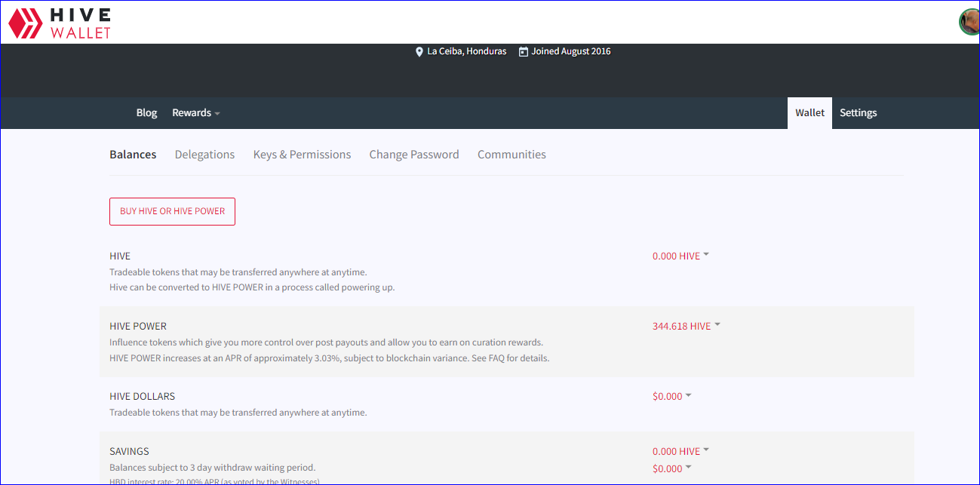Click the 'See FAQ for details' text
Screen dimensions: 980x485
(x=510, y=358)
